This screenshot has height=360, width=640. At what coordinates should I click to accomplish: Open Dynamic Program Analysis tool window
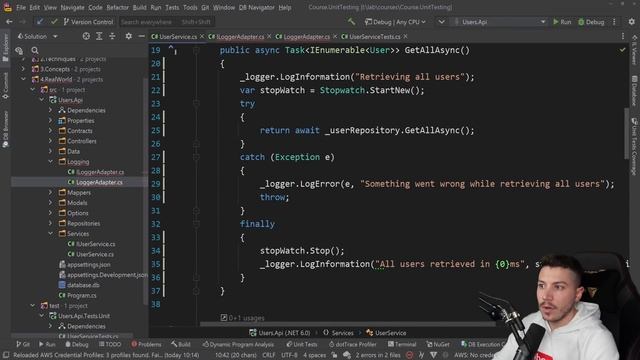pyautogui.click(x=238, y=344)
